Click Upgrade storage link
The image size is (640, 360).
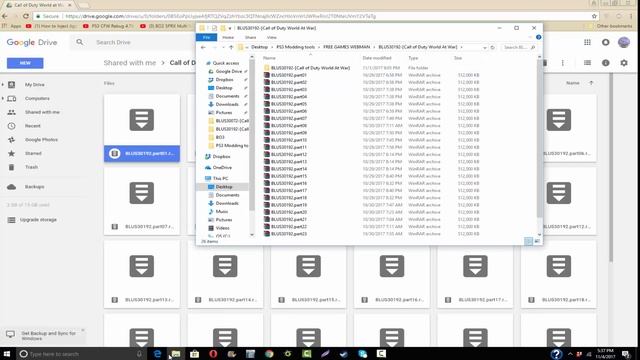(x=38, y=220)
